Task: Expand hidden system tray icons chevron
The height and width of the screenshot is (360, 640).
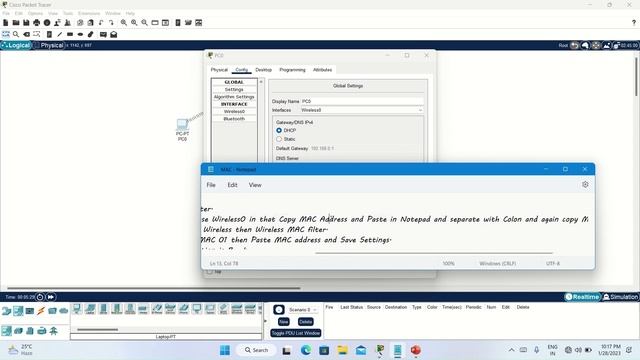Action: click(511, 350)
